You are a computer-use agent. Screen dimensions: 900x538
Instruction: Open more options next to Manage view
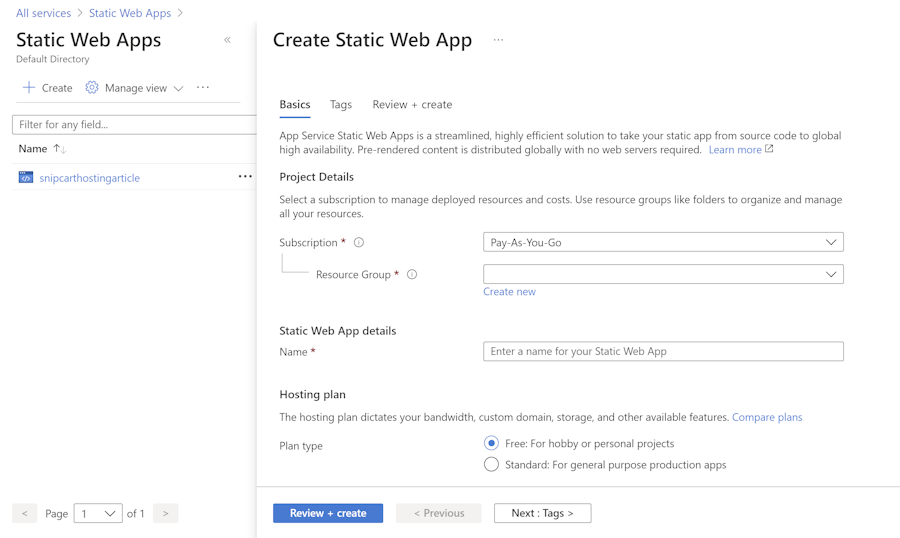pos(203,87)
